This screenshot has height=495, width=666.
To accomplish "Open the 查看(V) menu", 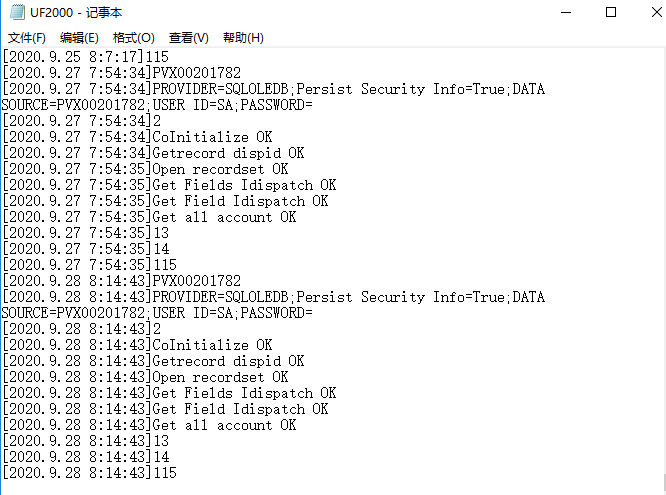I will pyautogui.click(x=189, y=38).
